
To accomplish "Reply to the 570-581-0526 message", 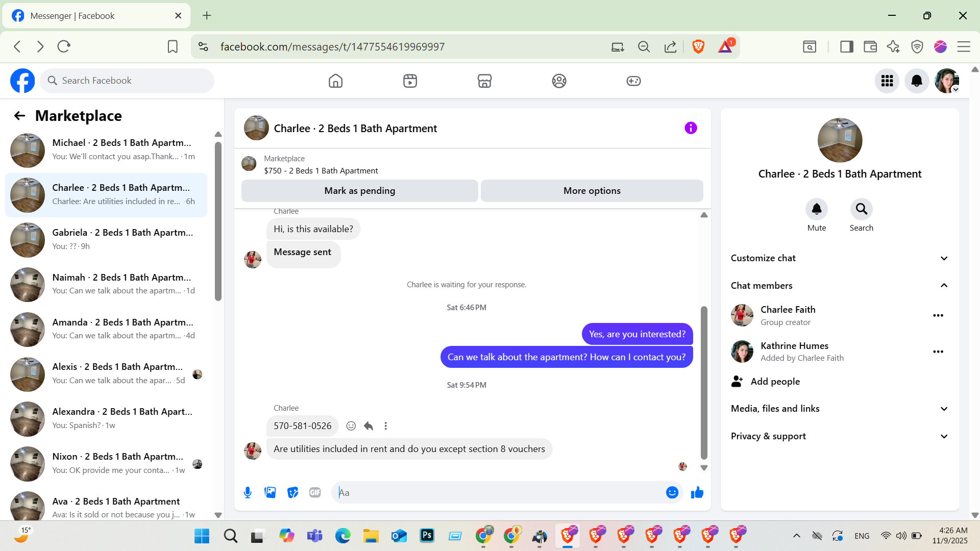I will [x=369, y=426].
